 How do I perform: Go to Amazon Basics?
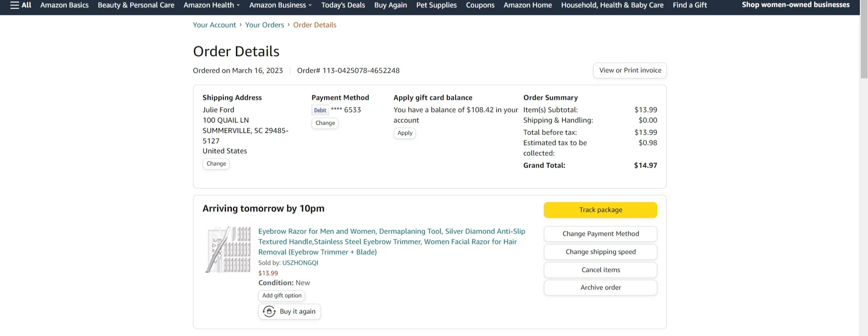coord(64,5)
